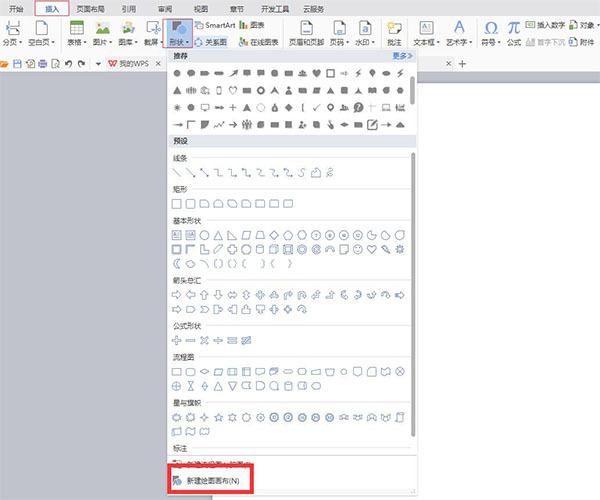Select the plain rectangle in 矩形
Image resolution: width=600 pixels, height=500 pixels.
pyautogui.click(x=176, y=204)
